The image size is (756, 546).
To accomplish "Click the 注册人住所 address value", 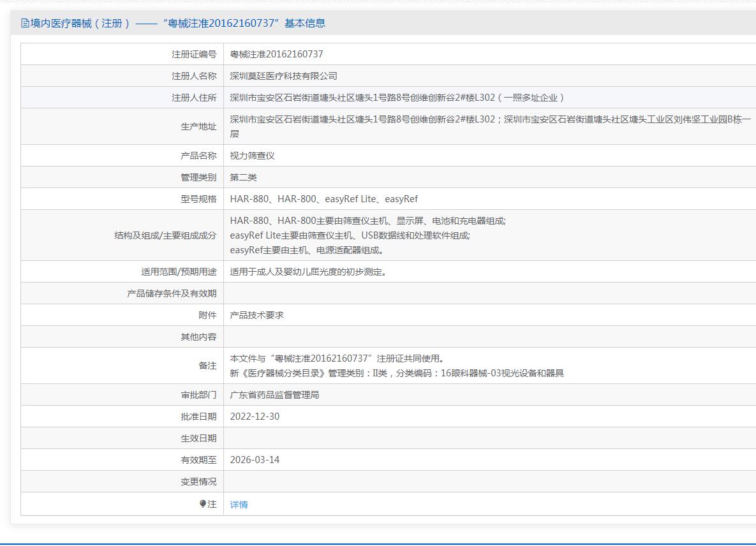I will pos(397,98).
